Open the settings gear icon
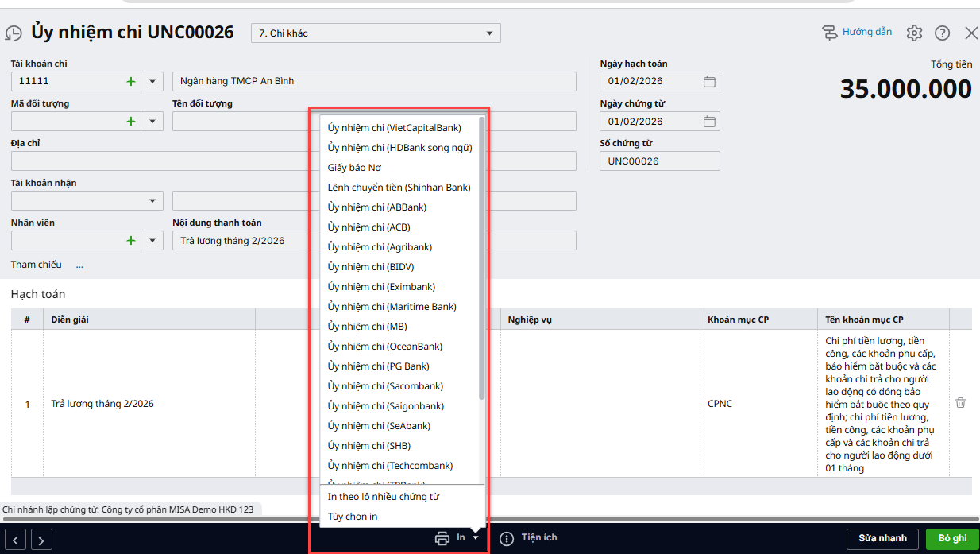 (914, 33)
